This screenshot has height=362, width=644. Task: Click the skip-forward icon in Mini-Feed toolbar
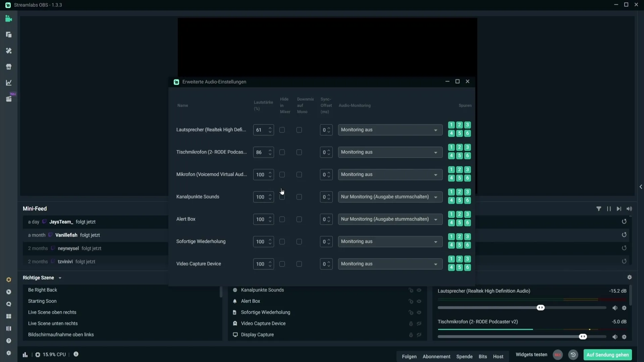click(x=620, y=208)
